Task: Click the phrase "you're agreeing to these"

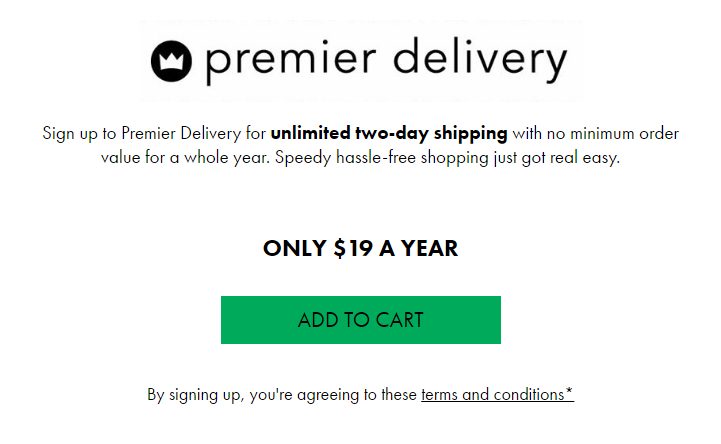Action: coord(333,395)
